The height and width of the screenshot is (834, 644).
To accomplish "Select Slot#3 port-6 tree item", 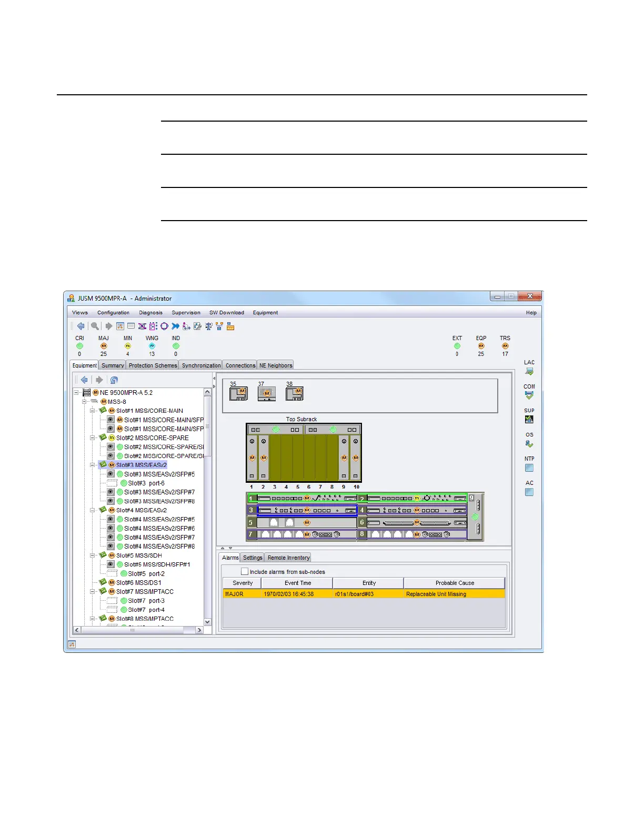I will pyautogui.click(x=146, y=483).
